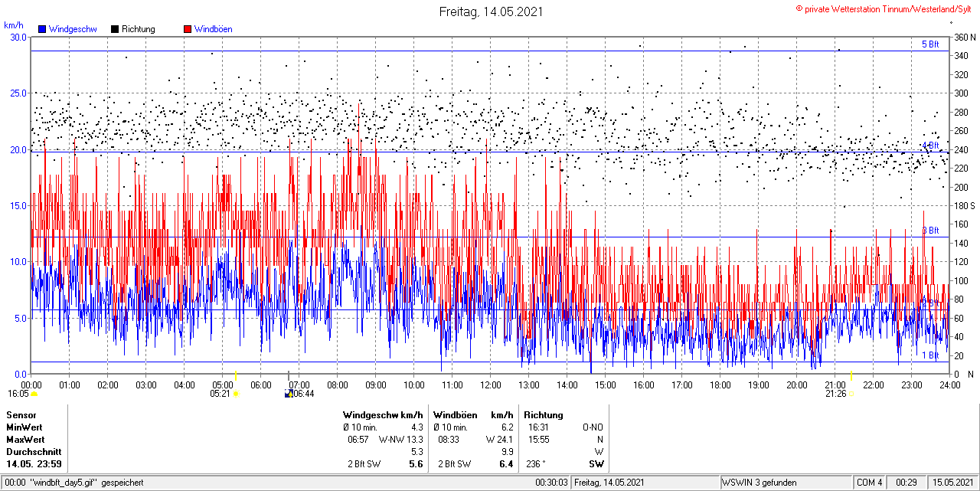
Task: Click the W 24.1 maximum gust value
Action: coord(499,440)
